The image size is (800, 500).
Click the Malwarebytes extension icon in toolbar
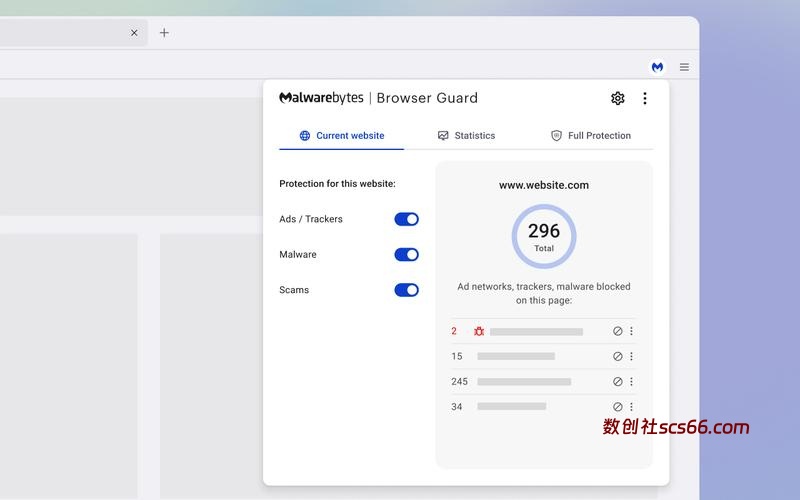pos(657,67)
